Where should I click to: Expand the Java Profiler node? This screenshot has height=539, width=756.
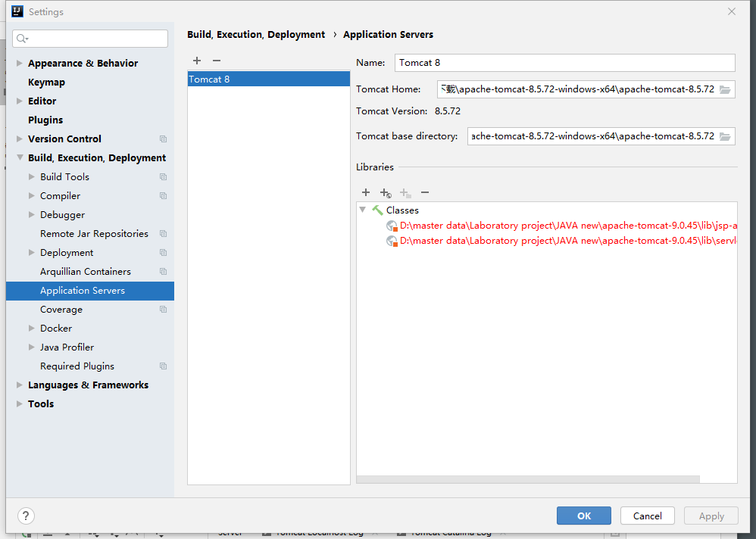point(31,347)
